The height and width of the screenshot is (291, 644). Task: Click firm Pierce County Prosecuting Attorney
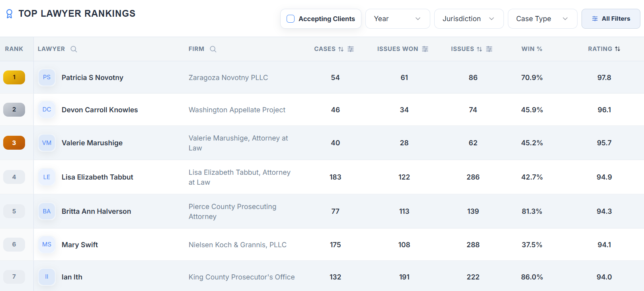tap(232, 211)
